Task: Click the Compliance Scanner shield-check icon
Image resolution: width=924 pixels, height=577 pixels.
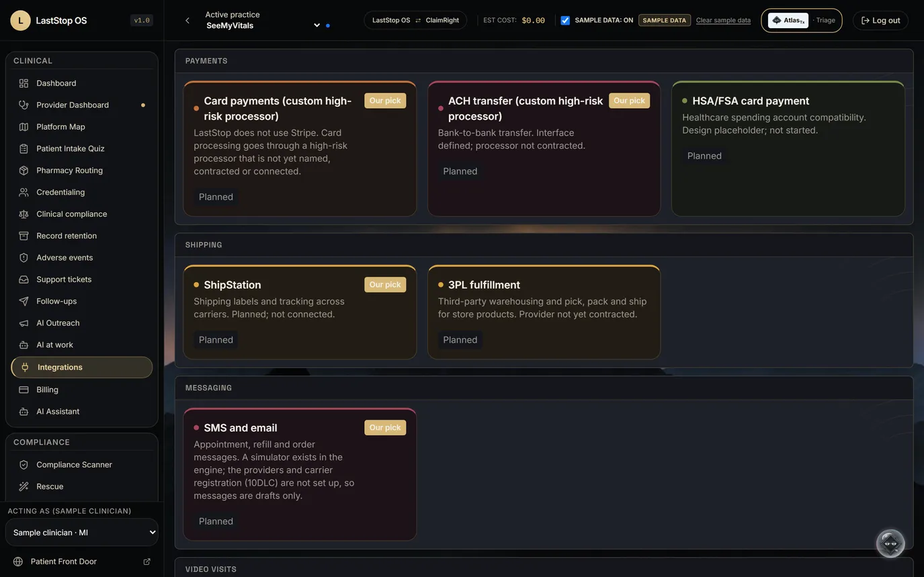Action: pos(24,465)
